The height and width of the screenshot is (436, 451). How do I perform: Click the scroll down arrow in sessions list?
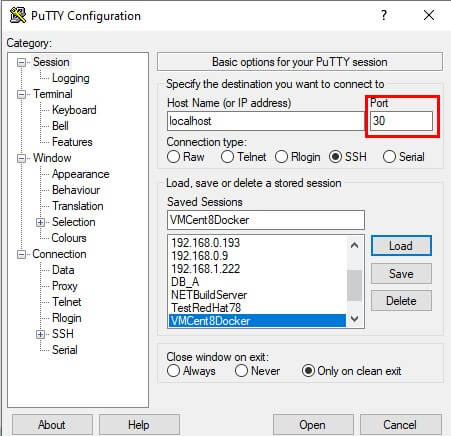pos(355,318)
